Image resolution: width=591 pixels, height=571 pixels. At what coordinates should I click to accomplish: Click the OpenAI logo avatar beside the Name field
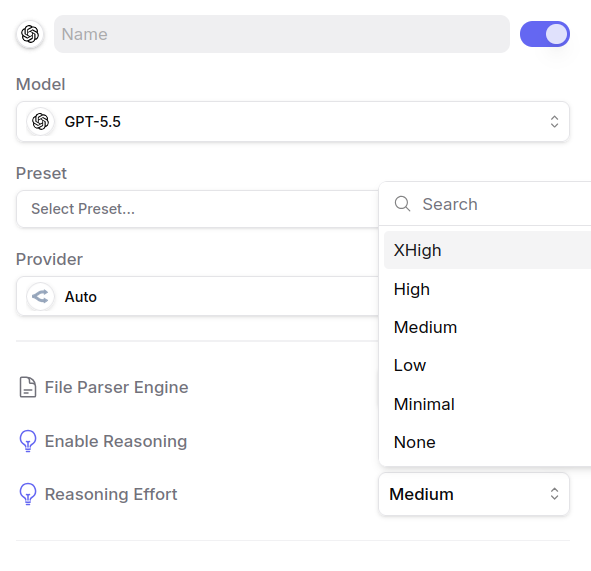(30, 34)
